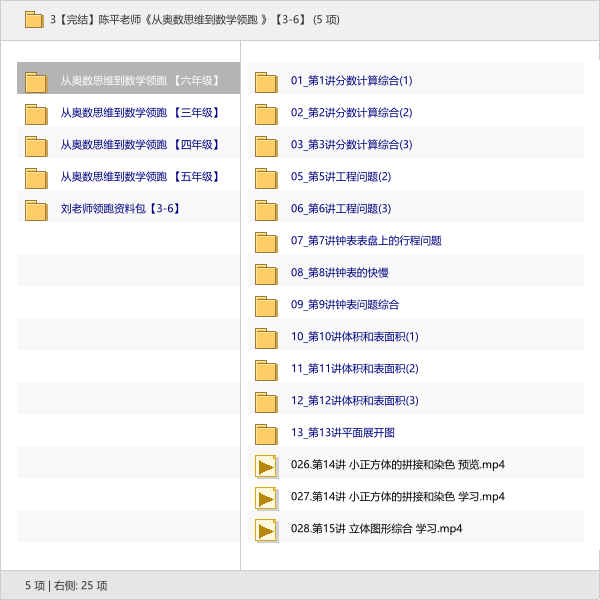Click the video icon for 027.第14讲 学习.mp4
Viewport: 600px width, 600px height.
coord(266,497)
